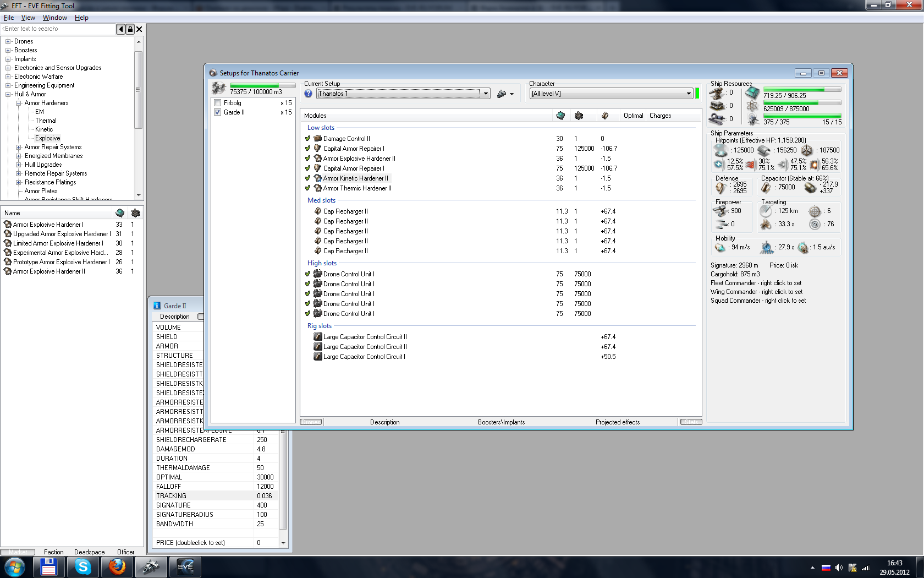Click the turret hardpoints icon in Ship Resources

[x=717, y=93]
